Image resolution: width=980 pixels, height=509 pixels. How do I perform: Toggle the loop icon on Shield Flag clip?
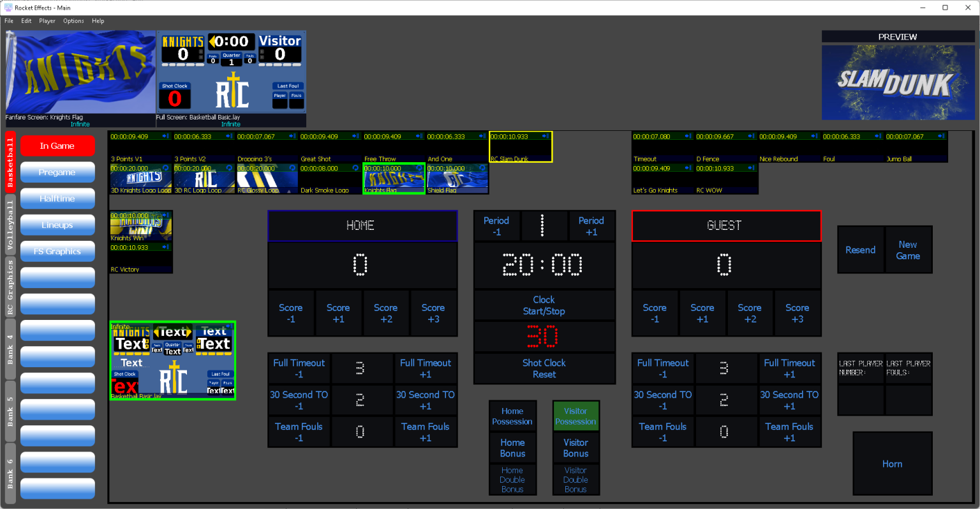(x=482, y=168)
